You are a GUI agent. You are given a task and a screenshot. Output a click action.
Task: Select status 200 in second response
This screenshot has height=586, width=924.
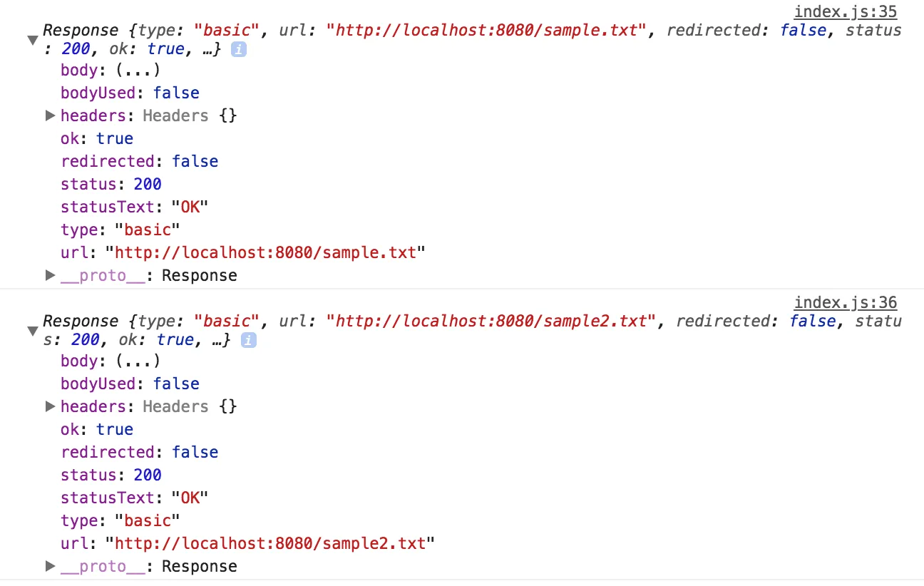pos(148,475)
